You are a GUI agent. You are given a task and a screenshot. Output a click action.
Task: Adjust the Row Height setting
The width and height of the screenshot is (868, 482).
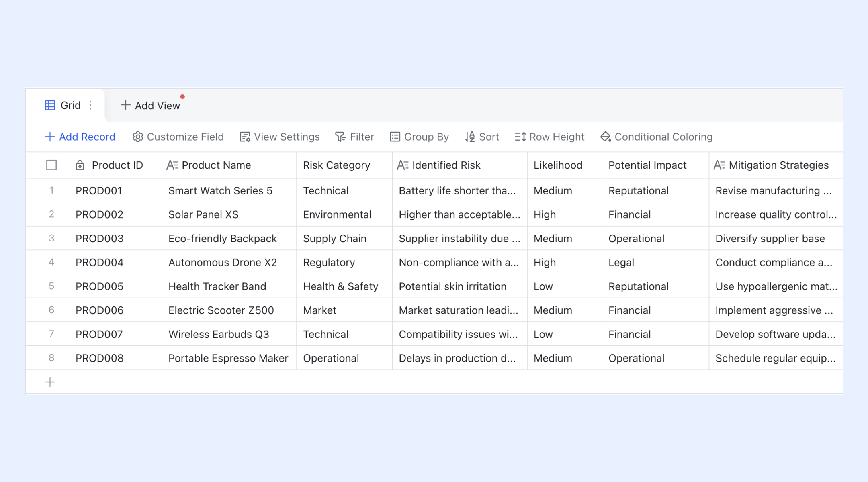click(x=549, y=137)
